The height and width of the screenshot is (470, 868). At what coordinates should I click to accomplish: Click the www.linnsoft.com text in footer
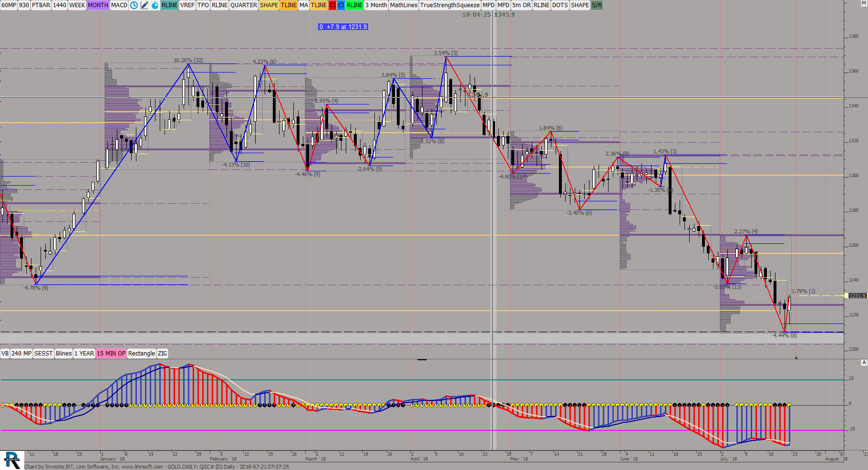(142, 467)
